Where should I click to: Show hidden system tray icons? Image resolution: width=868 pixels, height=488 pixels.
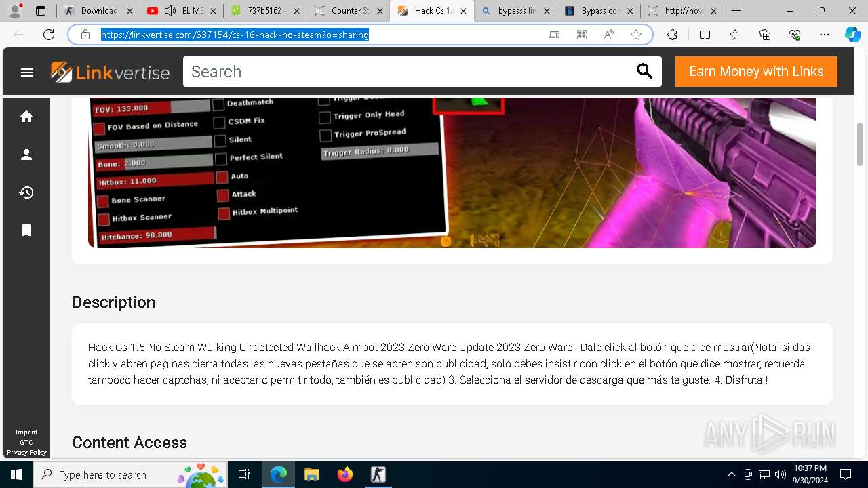tap(731, 474)
